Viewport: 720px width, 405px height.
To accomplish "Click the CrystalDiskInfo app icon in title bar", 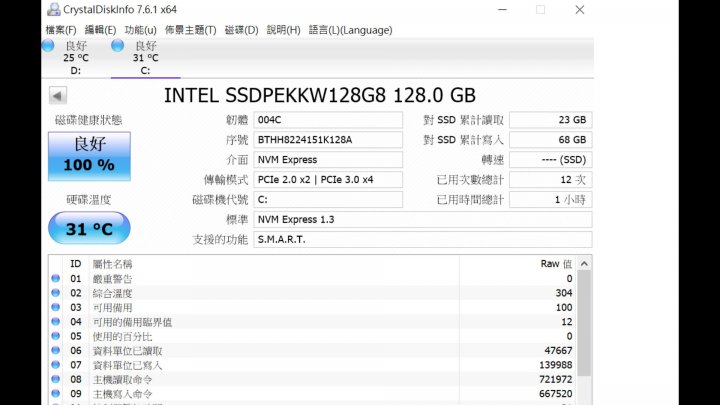I will [x=54, y=9].
